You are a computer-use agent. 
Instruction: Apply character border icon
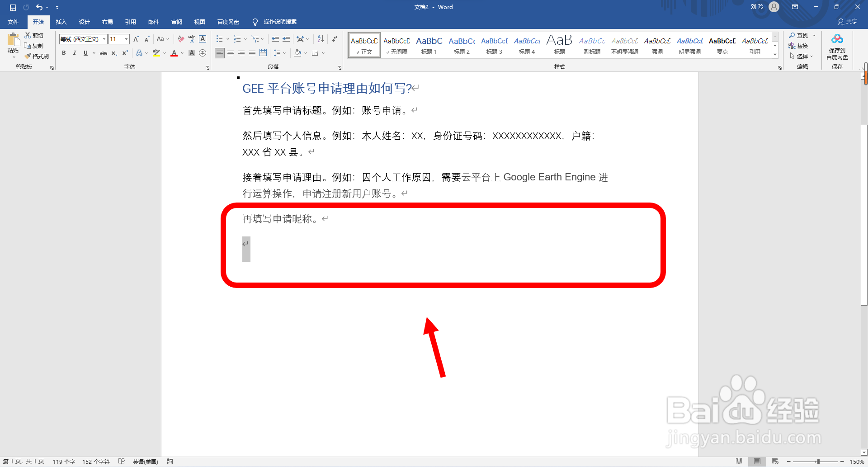click(x=203, y=39)
